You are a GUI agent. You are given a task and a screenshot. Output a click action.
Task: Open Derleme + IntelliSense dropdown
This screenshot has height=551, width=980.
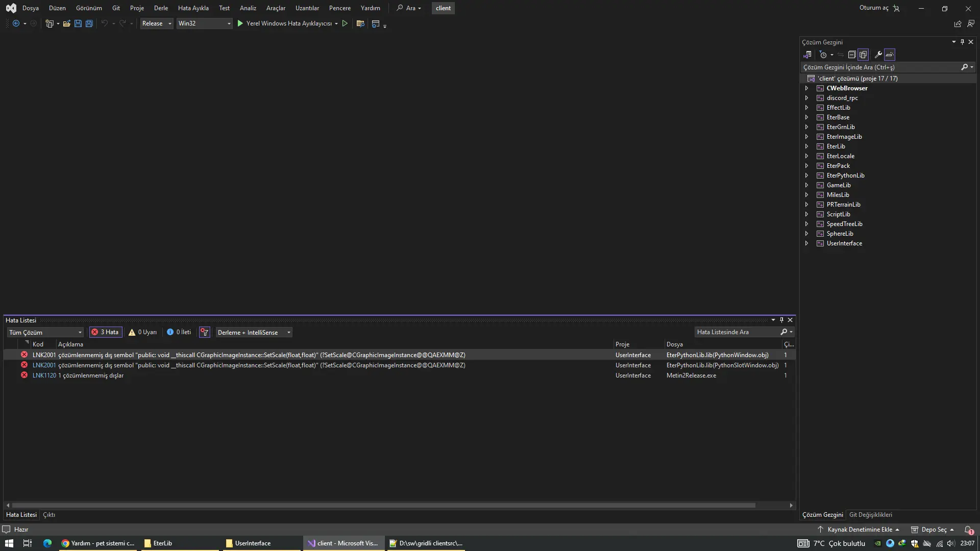coord(254,332)
